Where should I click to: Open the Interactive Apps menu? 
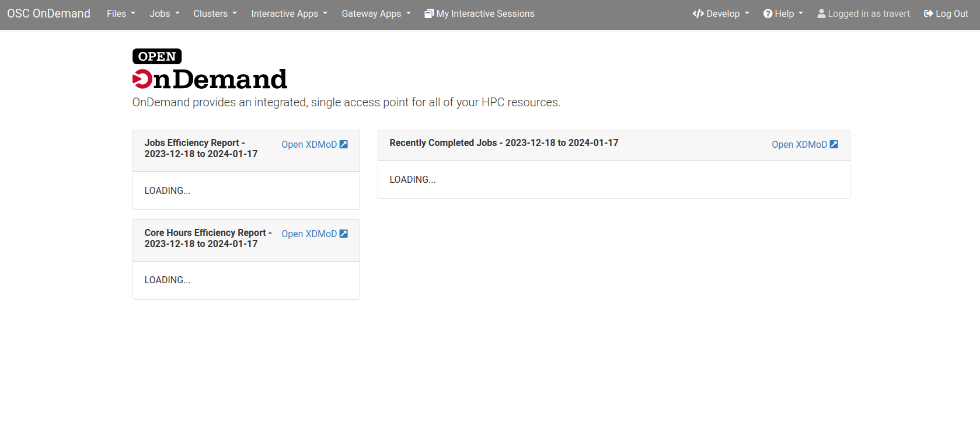point(289,13)
